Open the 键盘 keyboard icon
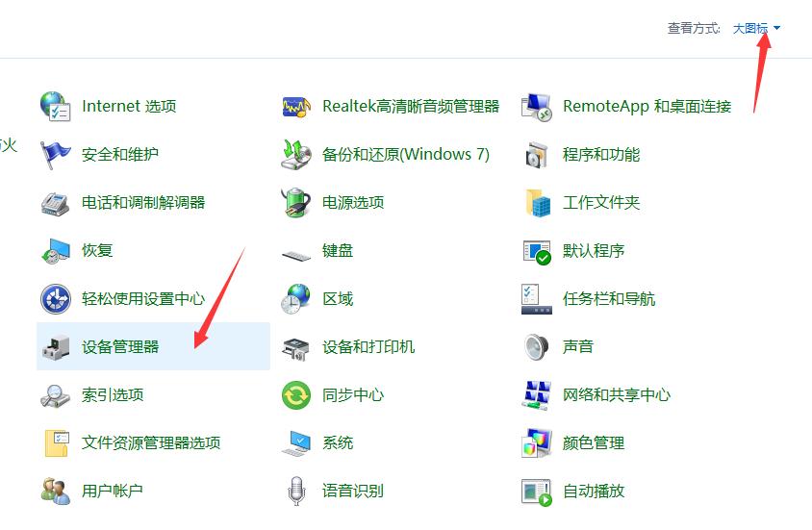 (x=296, y=255)
